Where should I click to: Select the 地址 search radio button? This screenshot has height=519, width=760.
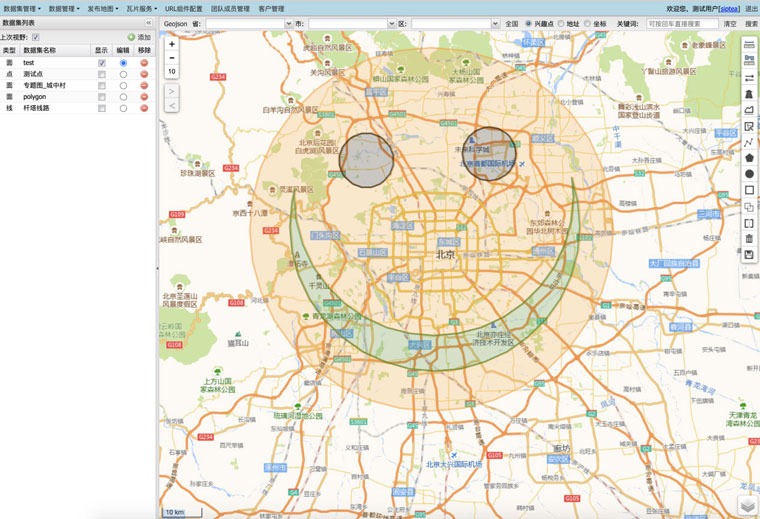coord(562,23)
